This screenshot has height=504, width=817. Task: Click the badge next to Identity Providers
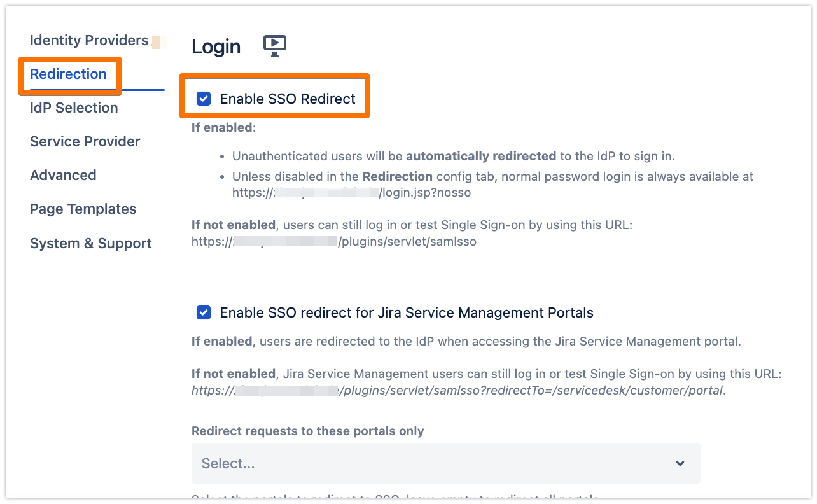158,41
